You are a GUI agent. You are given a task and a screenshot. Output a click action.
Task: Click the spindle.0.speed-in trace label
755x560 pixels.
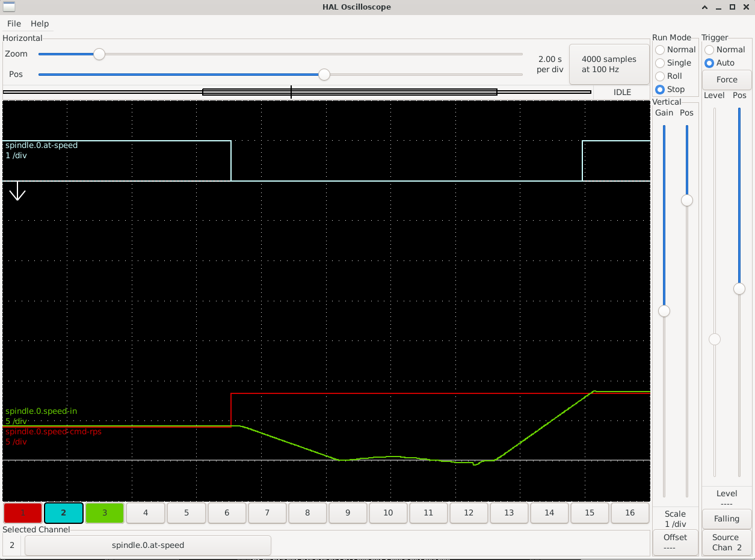(41, 411)
